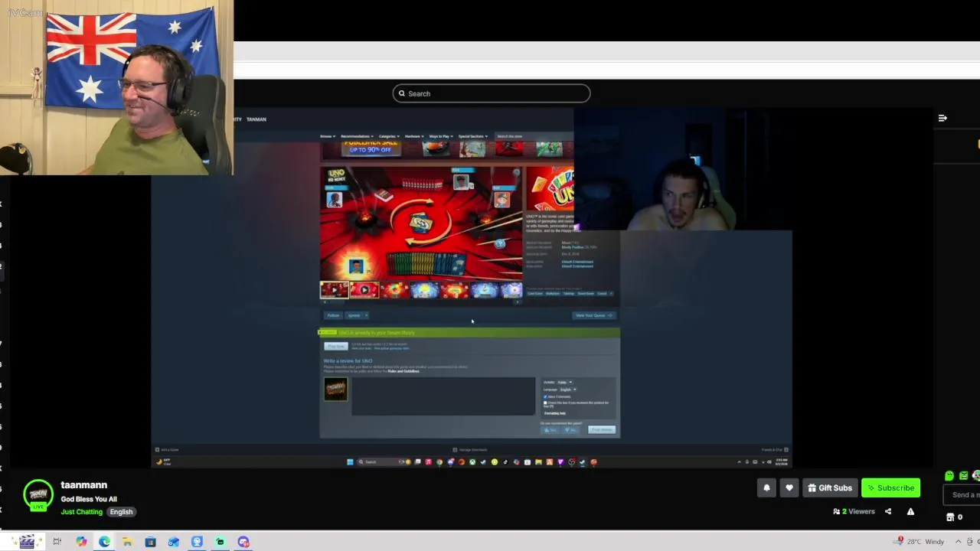Report the stream with the warning icon
The width and height of the screenshot is (980, 551).
pyautogui.click(x=910, y=511)
